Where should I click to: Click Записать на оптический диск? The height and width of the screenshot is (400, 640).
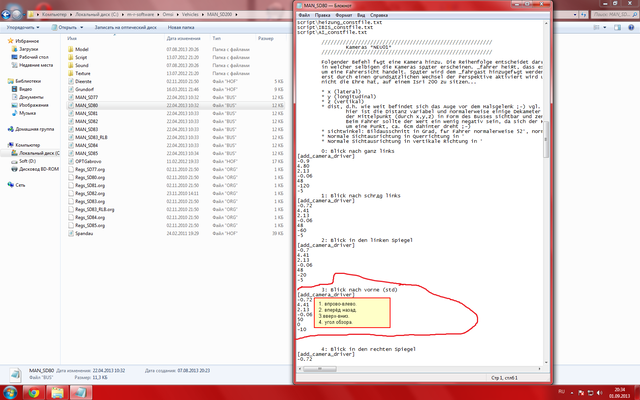click(123, 28)
